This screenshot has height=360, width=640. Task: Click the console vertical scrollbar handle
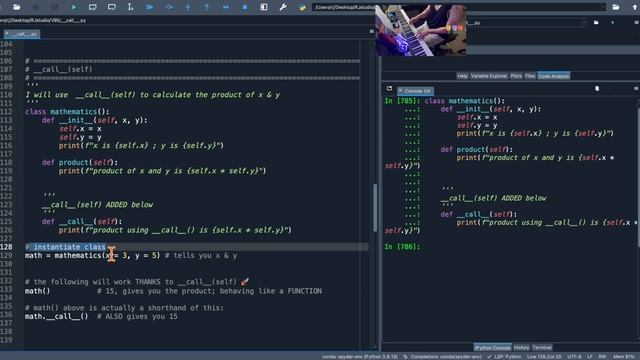[x=638, y=176]
